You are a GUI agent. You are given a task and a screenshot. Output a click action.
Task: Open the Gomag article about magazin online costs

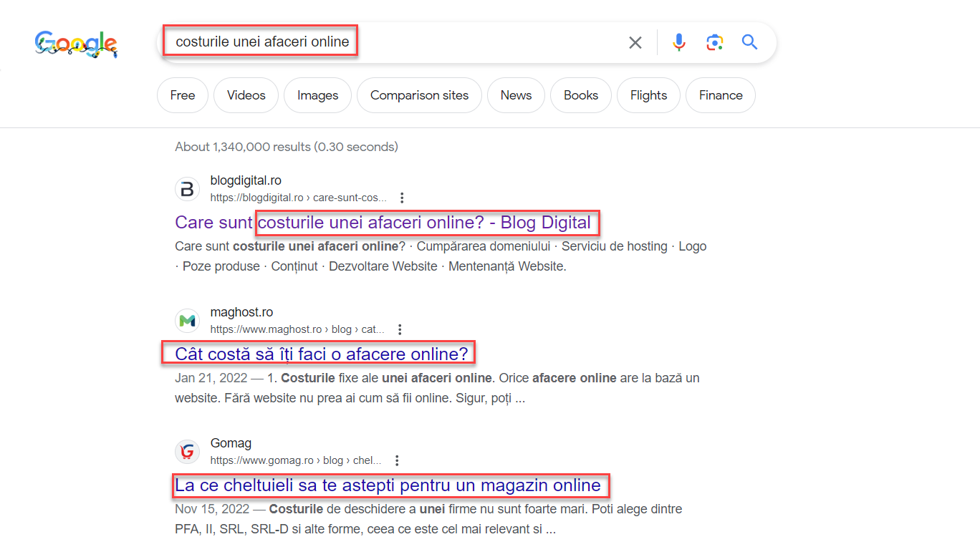(390, 485)
